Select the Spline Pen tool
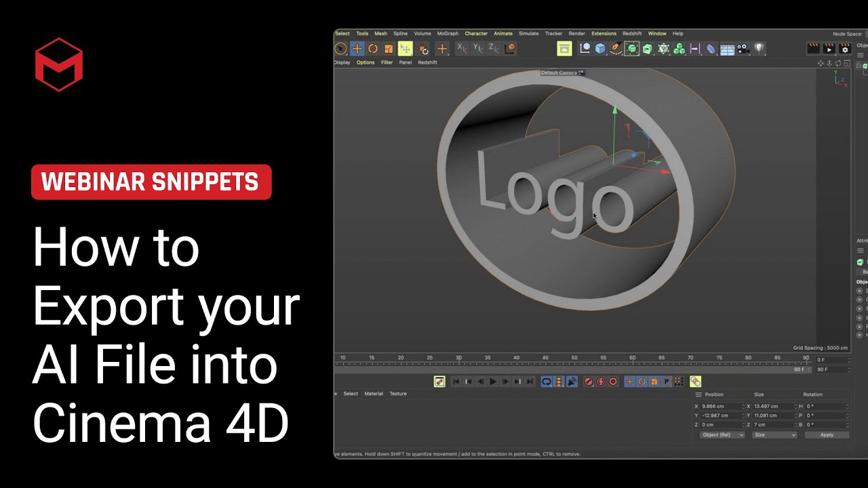 (616, 48)
